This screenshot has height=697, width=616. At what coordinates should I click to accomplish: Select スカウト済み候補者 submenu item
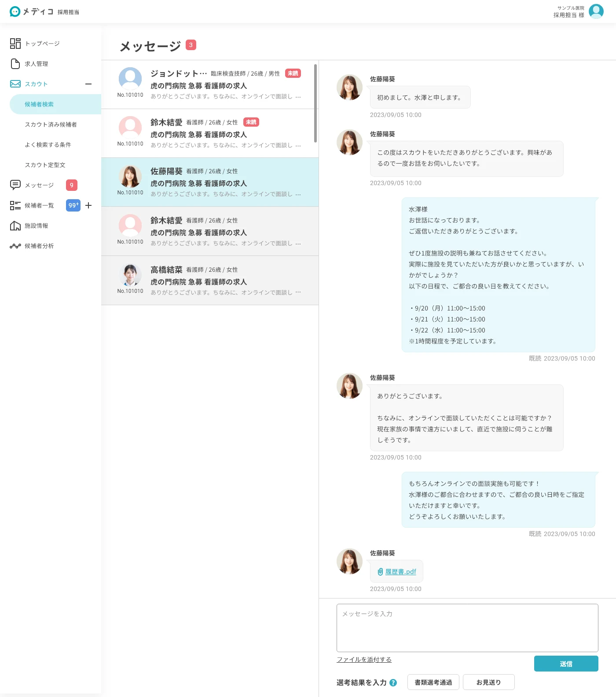click(x=51, y=124)
